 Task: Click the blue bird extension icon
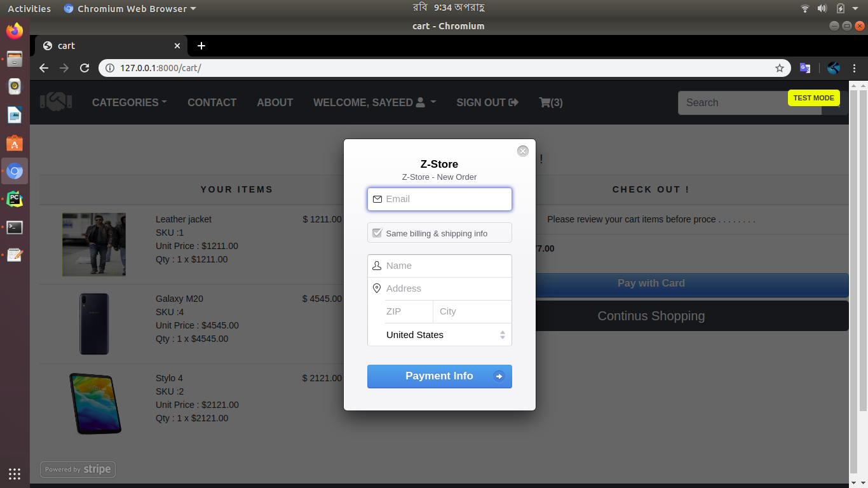point(834,68)
